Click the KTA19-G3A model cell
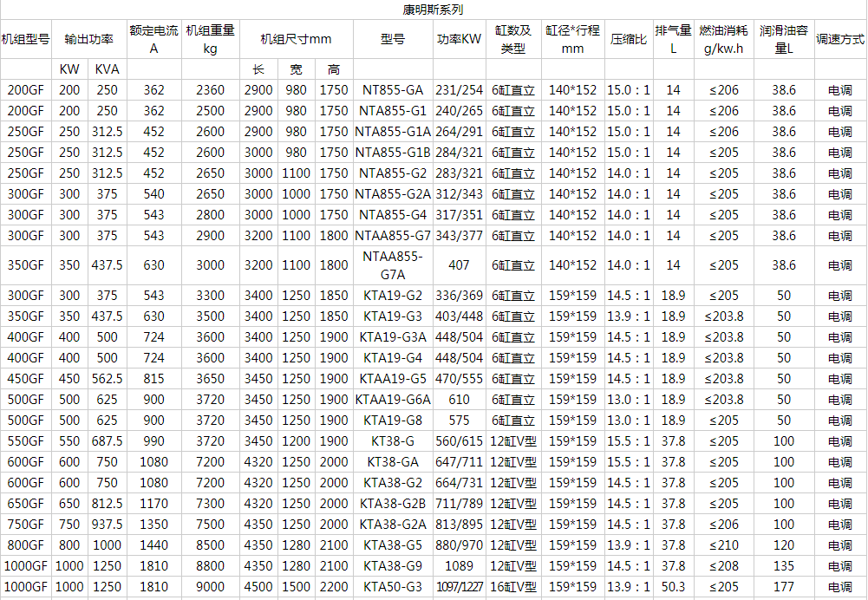The height and width of the screenshot is (600, 868). pos(393,337)
